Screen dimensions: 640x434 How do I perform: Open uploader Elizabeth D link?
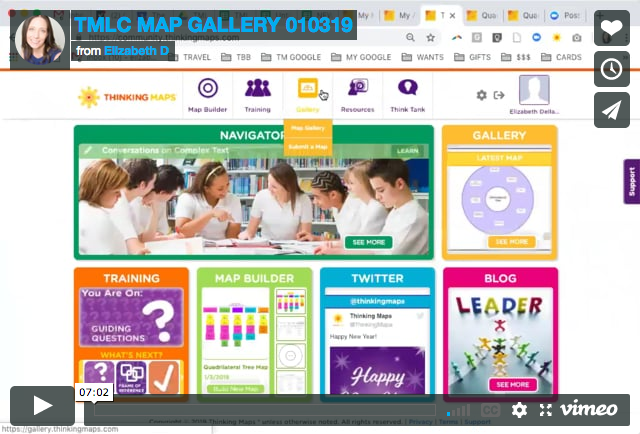point(137,51)
